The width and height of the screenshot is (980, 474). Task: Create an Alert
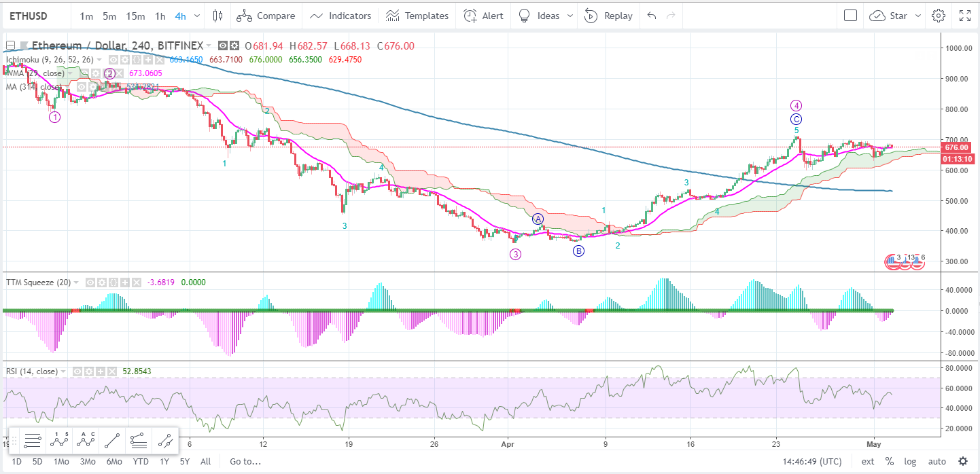pos(483,16)
